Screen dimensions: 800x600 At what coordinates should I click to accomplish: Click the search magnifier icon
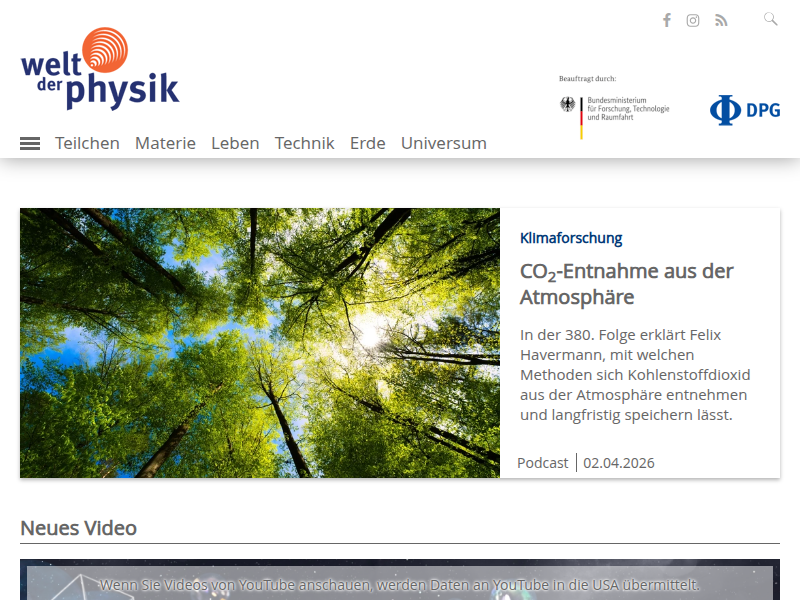click(x=771, y=19)
